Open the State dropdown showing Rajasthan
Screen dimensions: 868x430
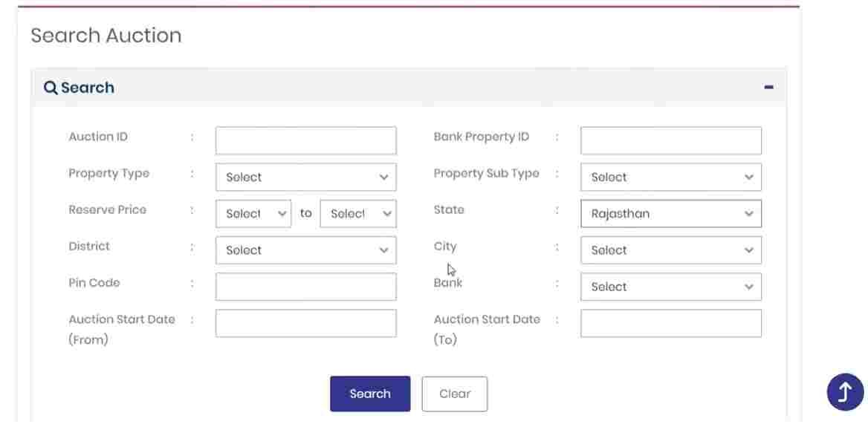click(x=671, y=214)
